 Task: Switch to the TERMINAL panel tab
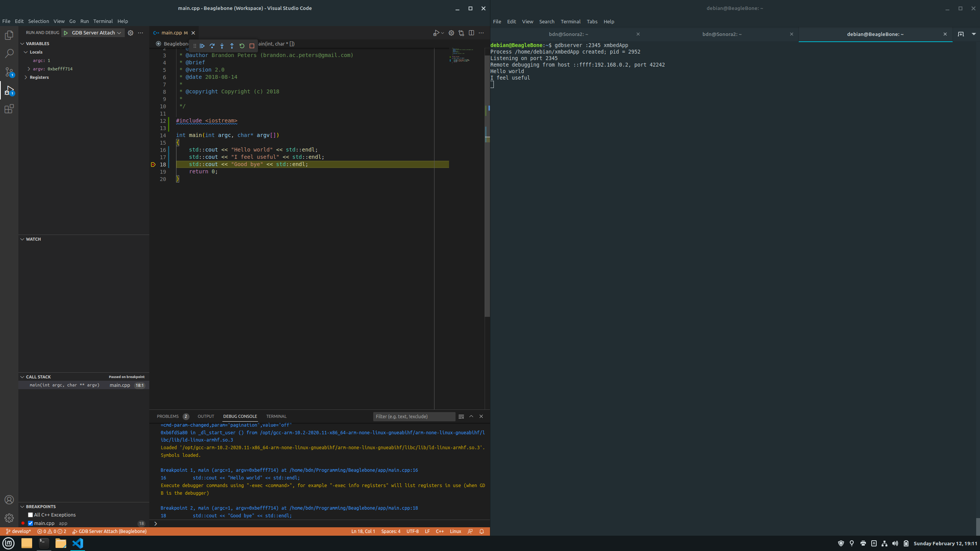(276, 416)
